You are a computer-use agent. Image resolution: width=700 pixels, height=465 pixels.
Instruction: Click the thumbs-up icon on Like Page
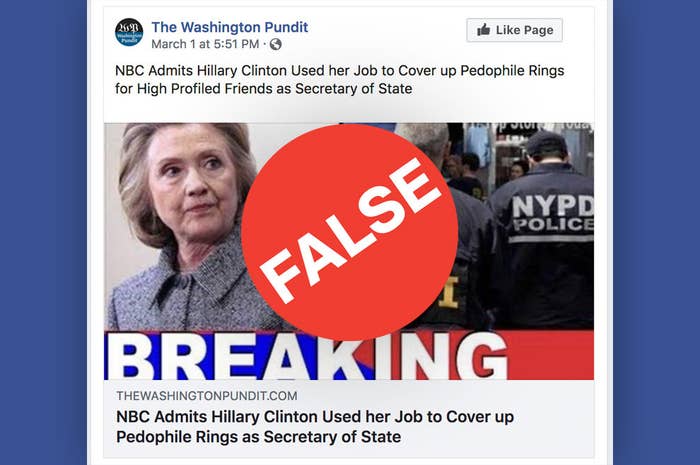pyautogui.click(x=483, y=30)
